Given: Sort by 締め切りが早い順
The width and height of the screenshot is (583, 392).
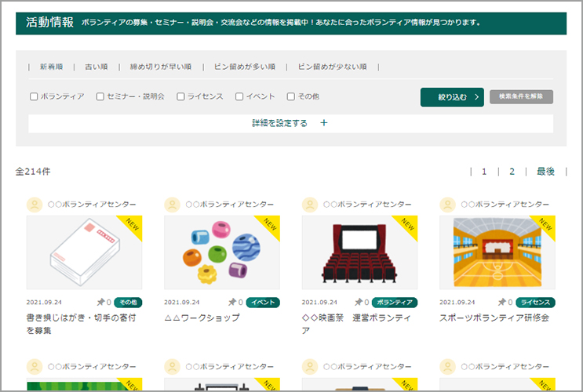Looking at the screenshot, I should [161, 67].
